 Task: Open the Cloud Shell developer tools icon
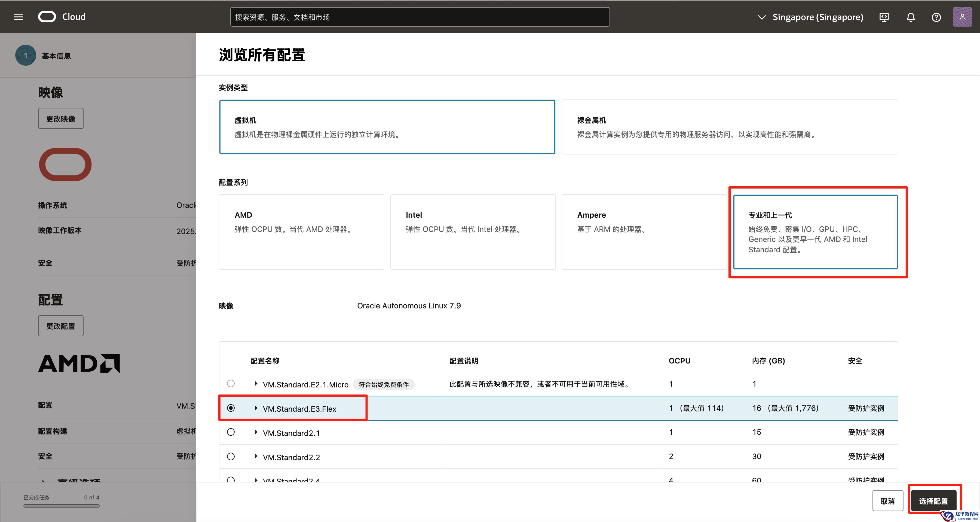tap(884, 17)
